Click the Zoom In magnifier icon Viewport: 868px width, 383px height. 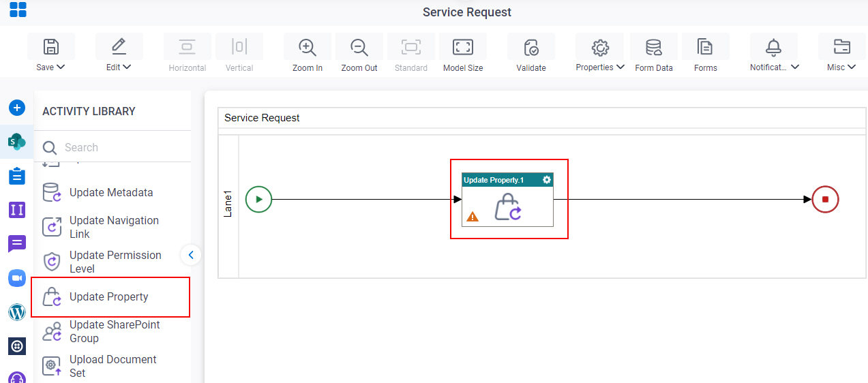[308, 47]
